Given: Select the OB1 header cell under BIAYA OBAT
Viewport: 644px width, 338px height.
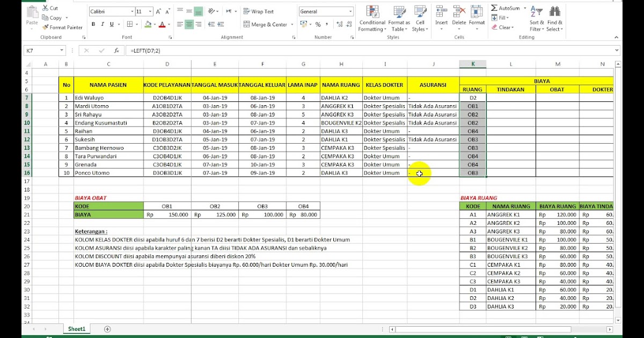Looking at the screenshot, I should [x=167, y=206].
